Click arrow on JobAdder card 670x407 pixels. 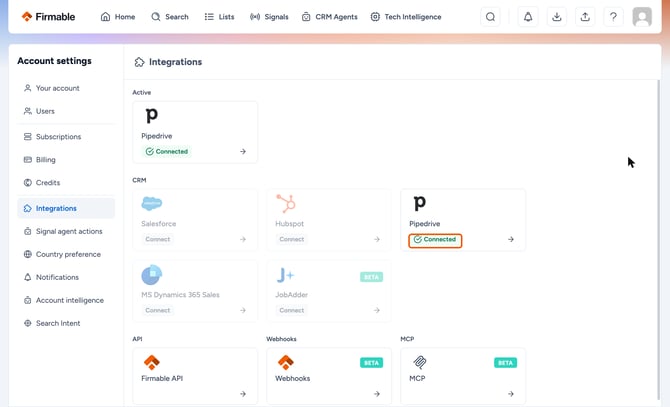377,310
